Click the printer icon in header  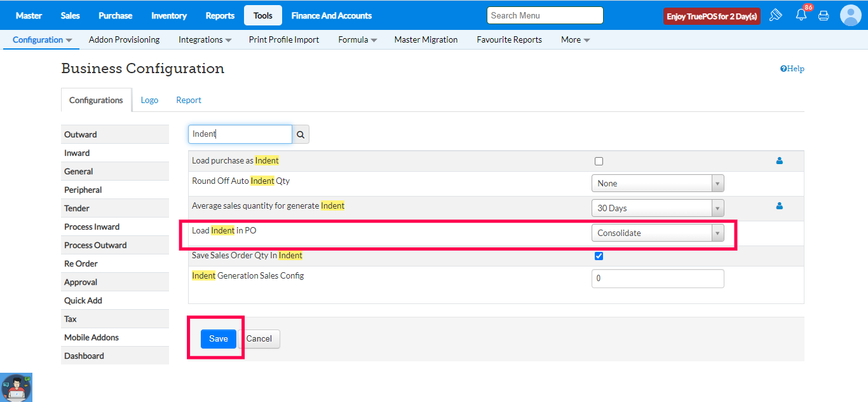pyautogui.click(x=824, y=15)
